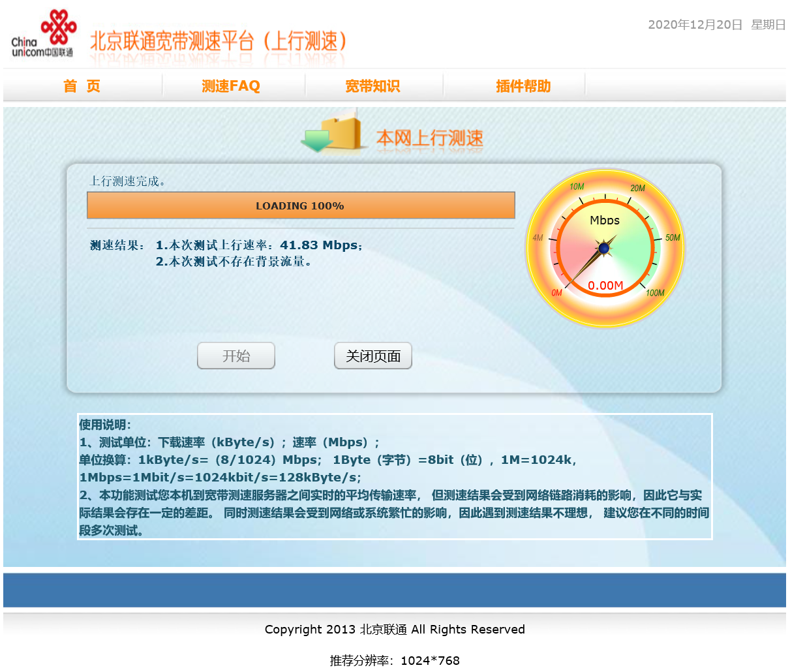Open 插件帮助 plugin help menu
The image size is (790, 672).
coord(523,86)
